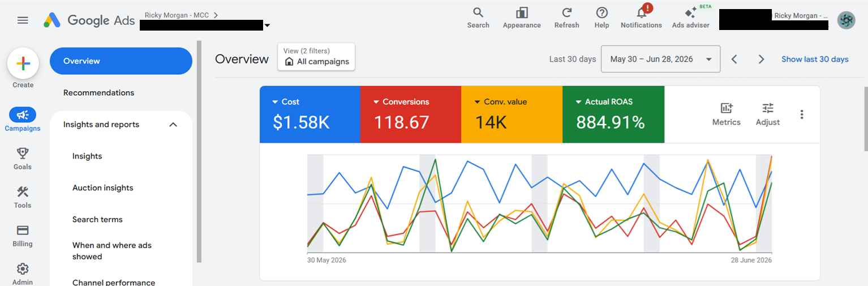The height and width of the screenshot is (286, 868).
Task: Open the chart Metrics selector
Action: click(726, 114)
